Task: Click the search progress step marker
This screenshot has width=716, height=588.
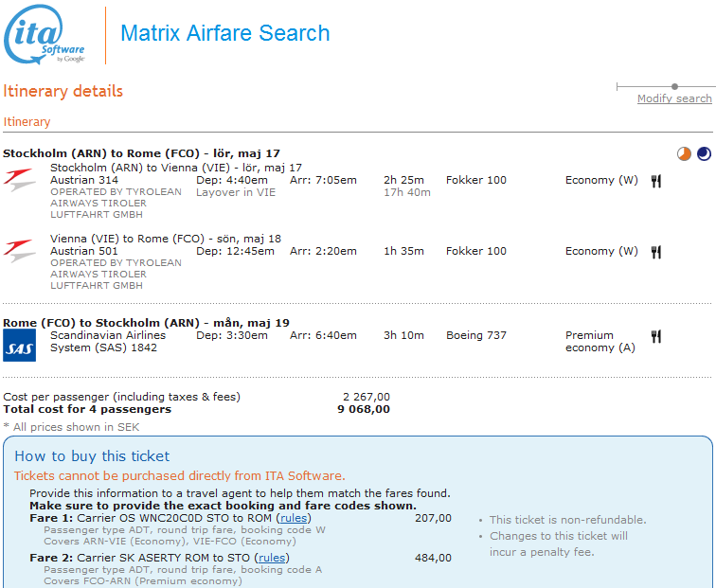Action: 674,86
